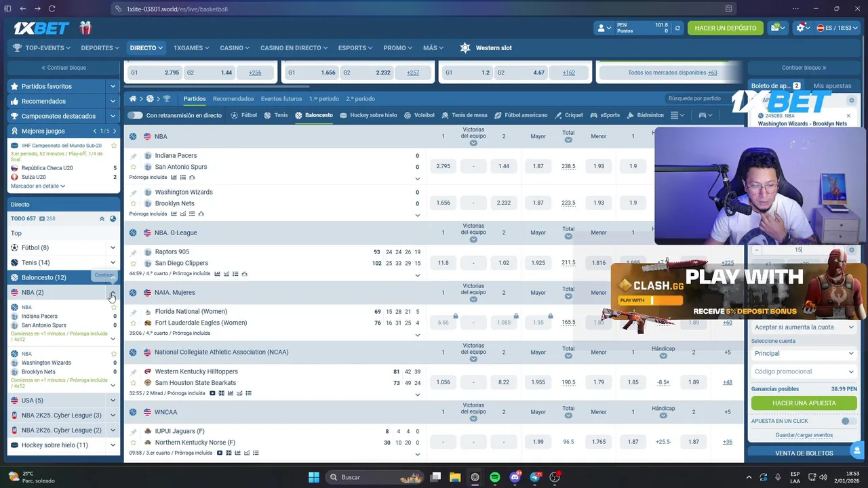
Task: Open File Explorer from taskbar
Action: tap(455, 477)
